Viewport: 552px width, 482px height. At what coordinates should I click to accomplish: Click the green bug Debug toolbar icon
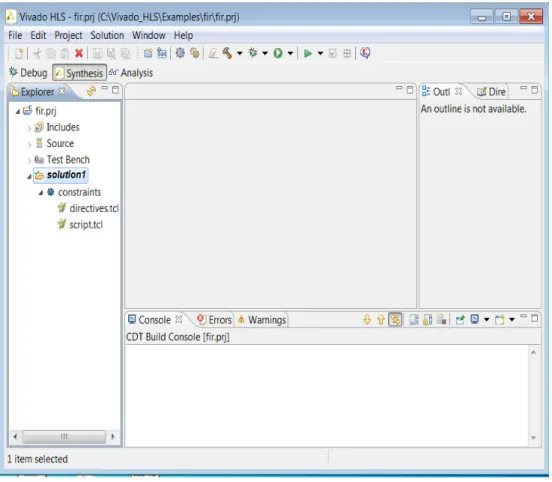[253, 53]
